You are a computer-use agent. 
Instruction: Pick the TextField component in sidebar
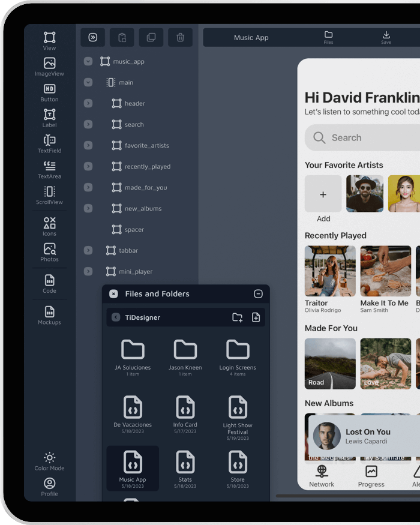[49, 144]
